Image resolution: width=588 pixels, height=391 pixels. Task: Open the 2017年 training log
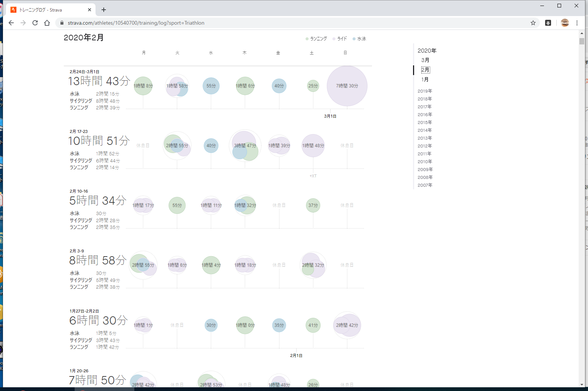(425, 107)
